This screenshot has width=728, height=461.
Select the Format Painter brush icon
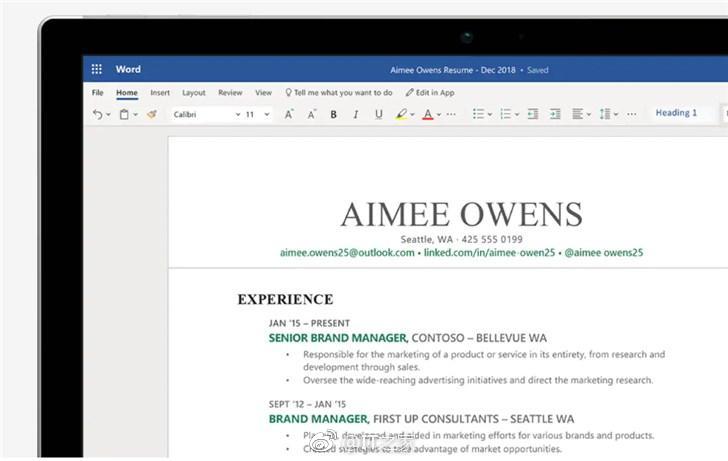coord(152,114)
